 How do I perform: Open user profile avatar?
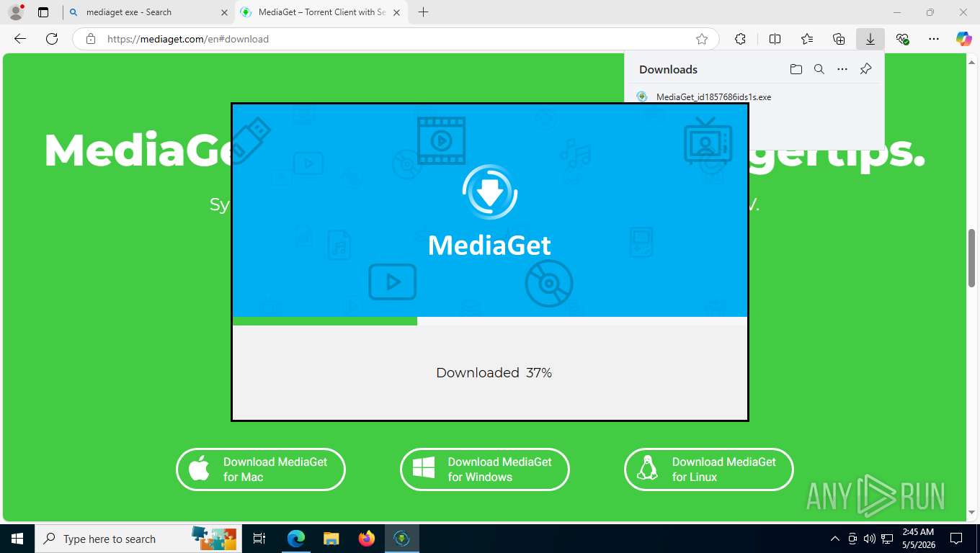pyautogui.click(x=16, y=12)
